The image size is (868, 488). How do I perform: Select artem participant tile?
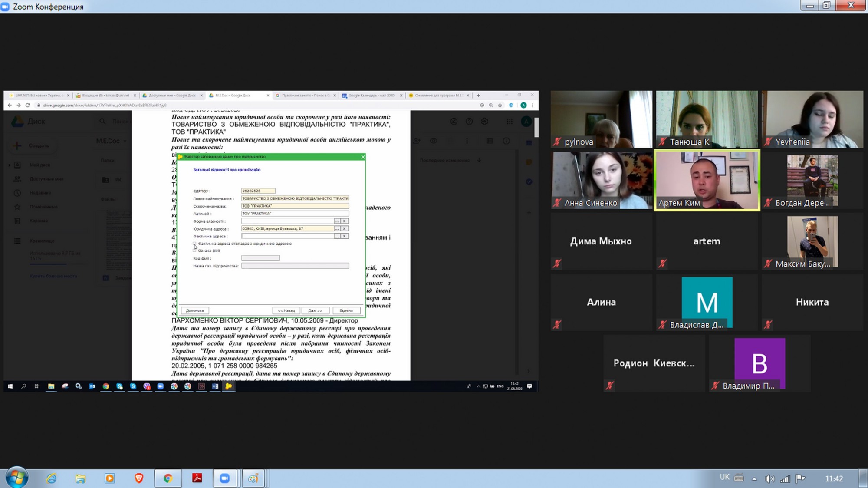tap(707, 241)
